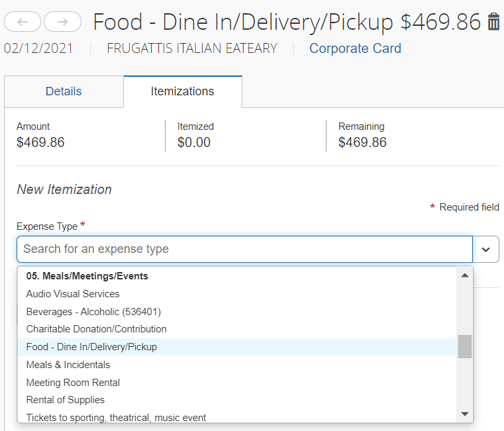Switch to the Details tab
The height and width of the screenshot is (431, 504).
point(64,91)
